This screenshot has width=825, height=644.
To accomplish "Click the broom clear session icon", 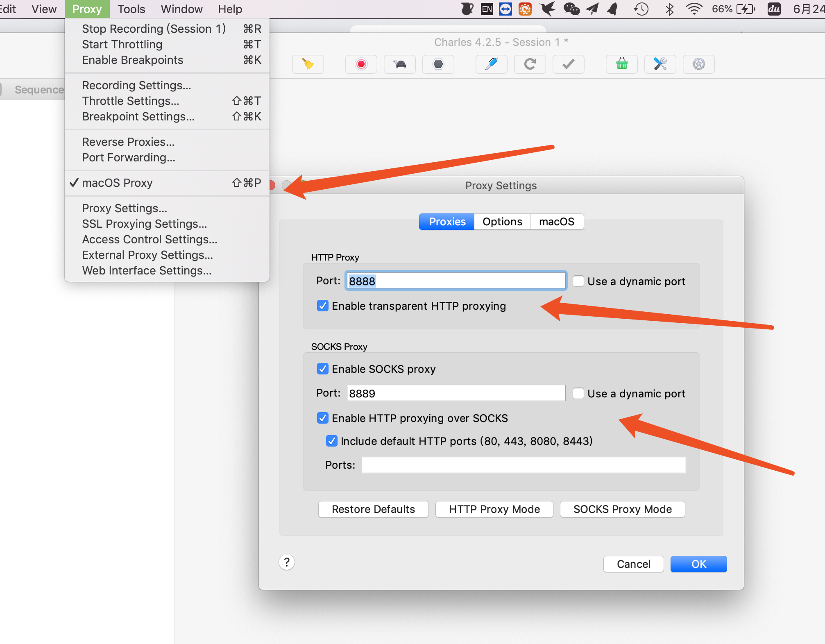I will coord(308,64).
